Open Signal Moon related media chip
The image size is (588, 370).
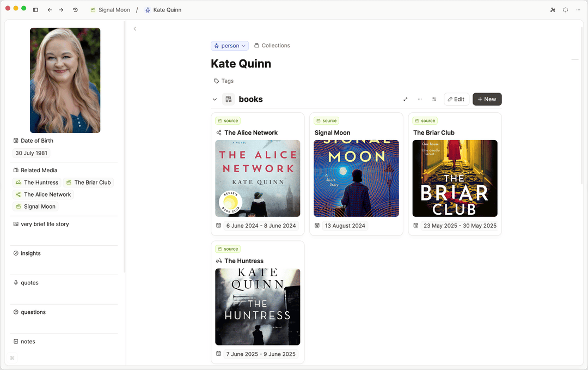pyautogui.click(x=35, y=207)
